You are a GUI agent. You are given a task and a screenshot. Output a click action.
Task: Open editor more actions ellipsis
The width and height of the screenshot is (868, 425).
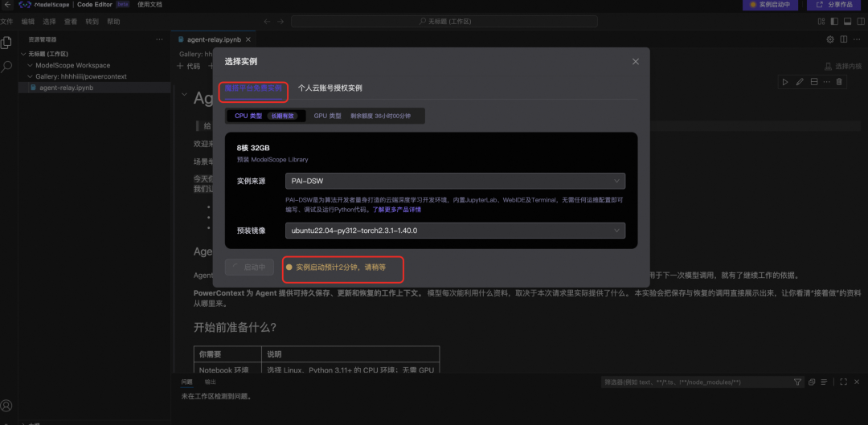857,39
